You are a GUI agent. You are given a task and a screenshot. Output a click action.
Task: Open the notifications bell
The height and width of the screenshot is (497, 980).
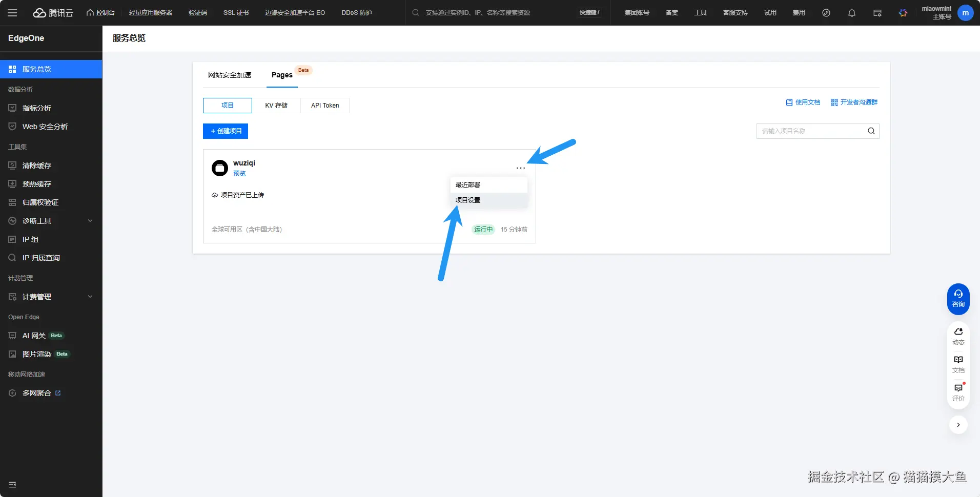click(x=852, y=13)
